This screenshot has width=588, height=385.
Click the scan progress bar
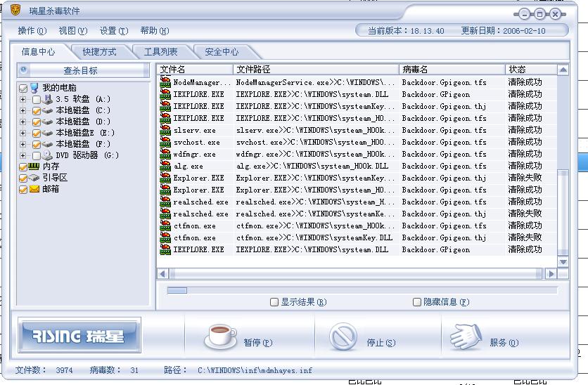362,290
